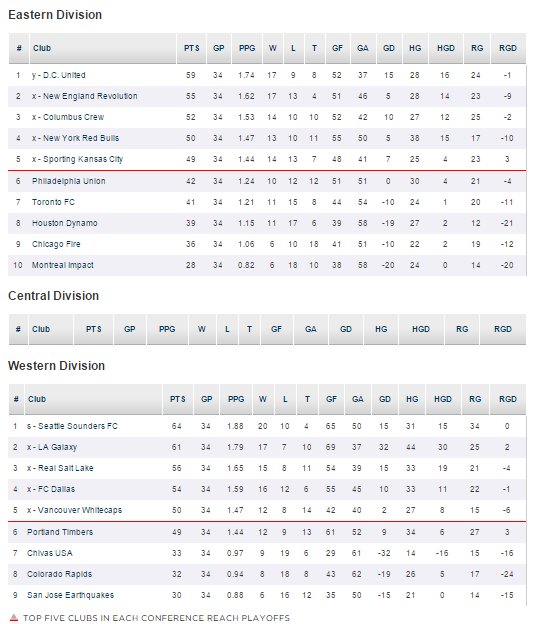537x624 pixels.
Task: Select Toronto FC club row
Action: tap(267, 202)
